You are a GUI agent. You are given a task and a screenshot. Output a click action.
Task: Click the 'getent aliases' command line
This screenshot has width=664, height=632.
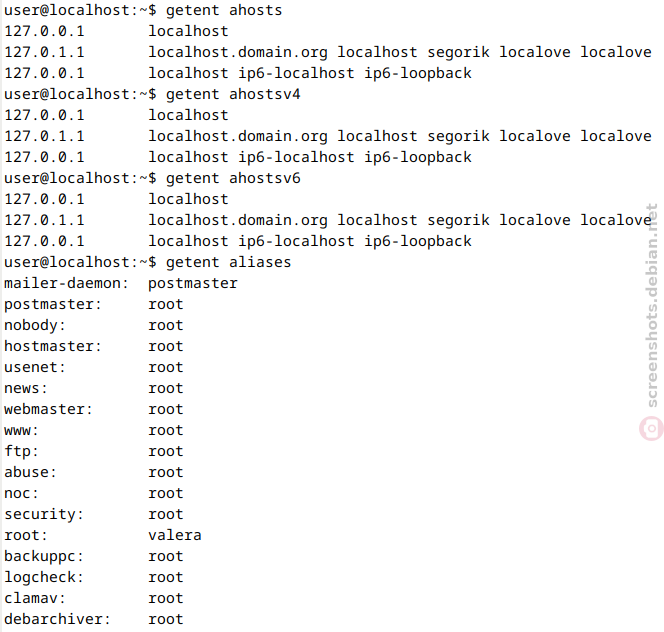click(x=148, y=262)
